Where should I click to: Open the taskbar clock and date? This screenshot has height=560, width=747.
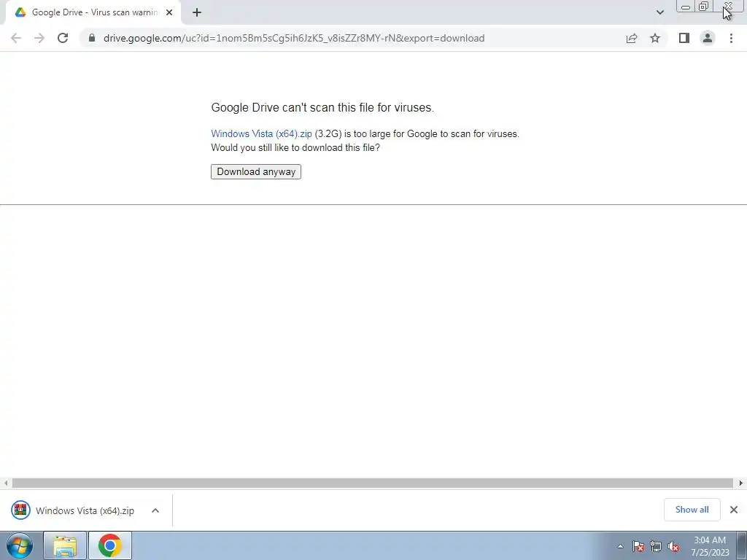pos(710,546)
